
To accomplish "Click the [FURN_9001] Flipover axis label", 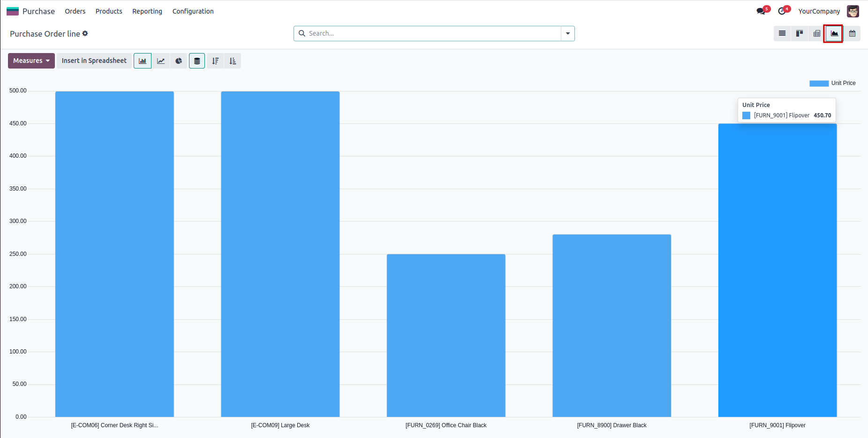I will tap(777, 425).
